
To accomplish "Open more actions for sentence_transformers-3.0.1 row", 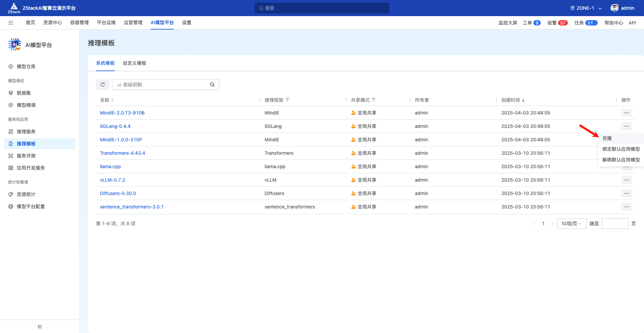I will point(627,207).
